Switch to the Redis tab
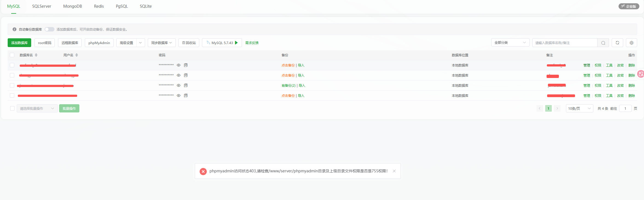 coord(99,6)
